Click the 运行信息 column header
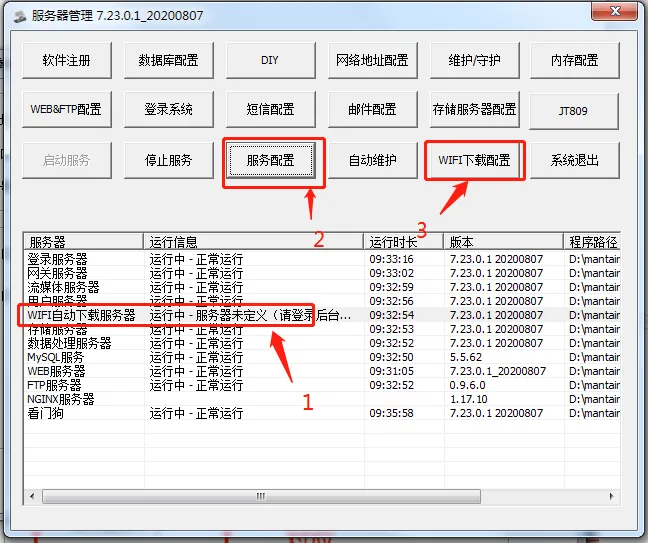The width and height of the screenshot is (648, 543). [x=253, y=242]
